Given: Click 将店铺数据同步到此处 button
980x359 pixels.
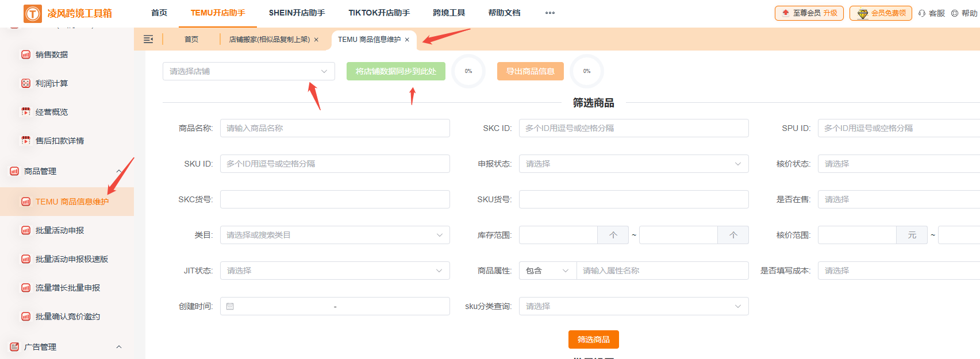Looking at the screenshot, I should point(396,71).
